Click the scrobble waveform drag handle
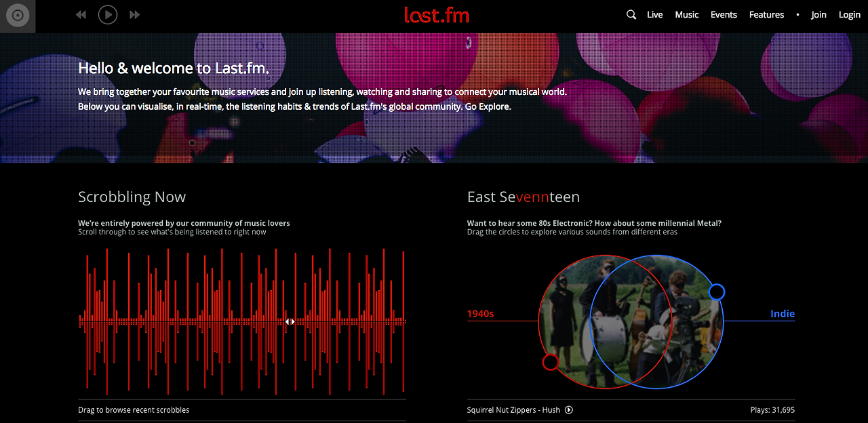Image resolution: width=868 pixels, height=423 pixels. [290, 322]
